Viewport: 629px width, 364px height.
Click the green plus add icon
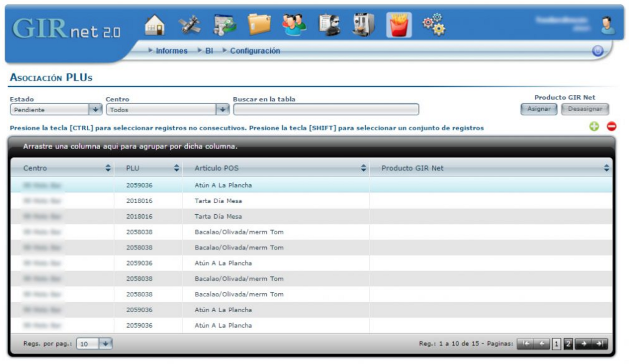point(594,126)
